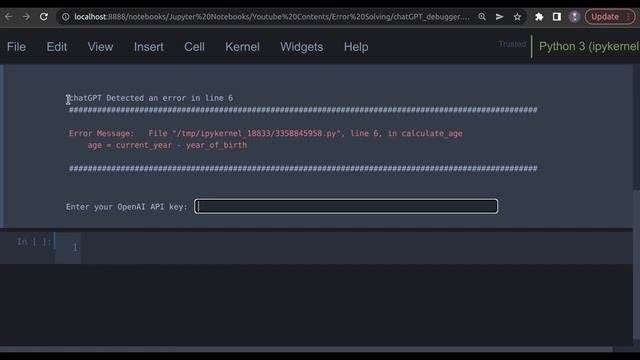This screenshot has width=640, height=360.
Task: Open the Insert menu
Action: click(149, 47)
